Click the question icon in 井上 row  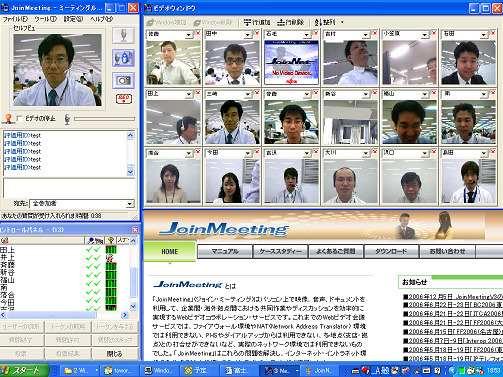point(110,257)
